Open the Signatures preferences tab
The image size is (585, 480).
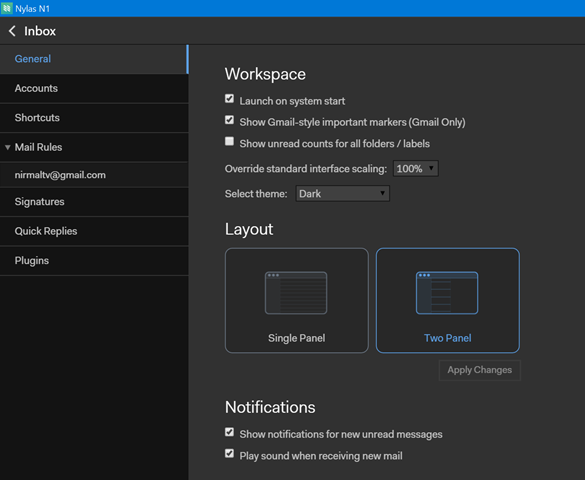click(94, 202)
